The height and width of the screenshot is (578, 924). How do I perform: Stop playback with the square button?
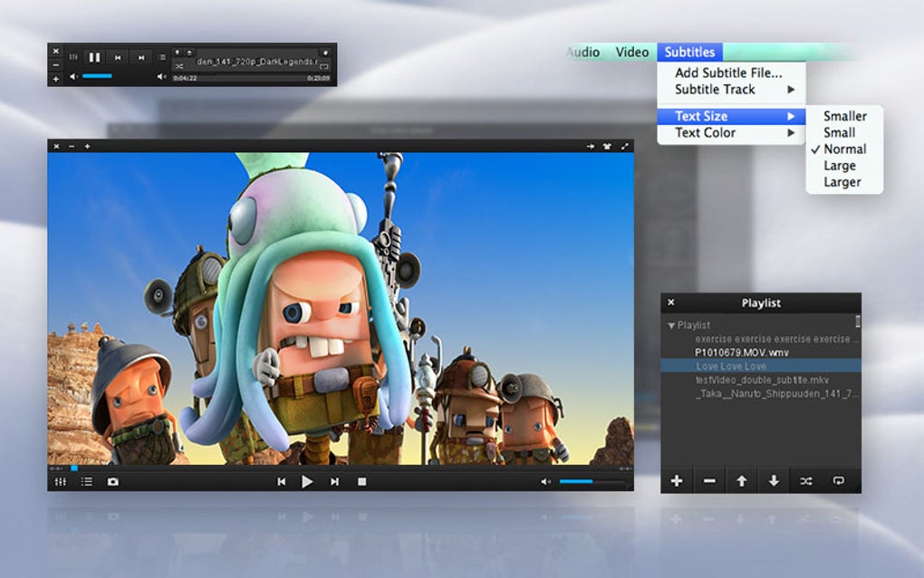(361, 482)
